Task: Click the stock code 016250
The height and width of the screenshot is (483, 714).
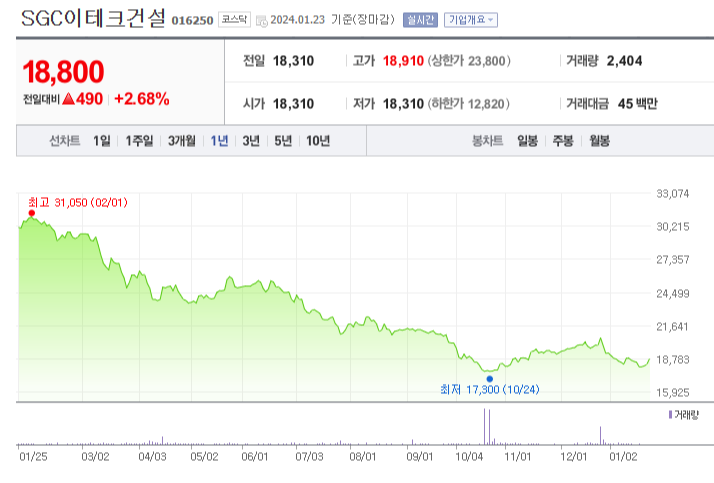Action: [x=192, y=20]
